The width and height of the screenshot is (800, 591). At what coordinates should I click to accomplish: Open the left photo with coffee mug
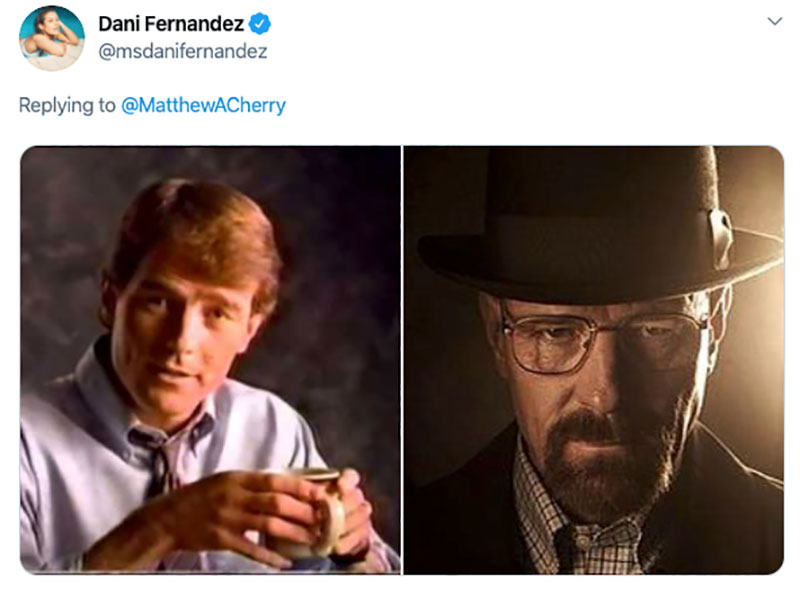point(210,360)
